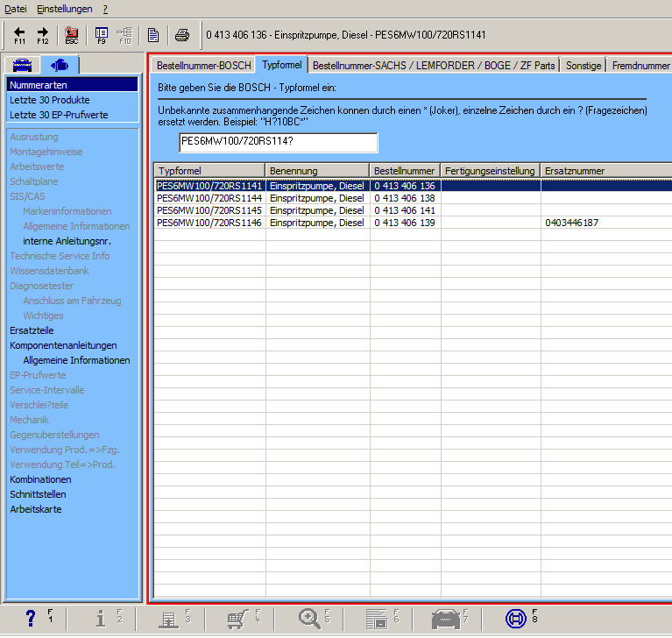This screenshot has width=672, height=638.
Task: Open the Fremdnummer tab
Action: 640,66
